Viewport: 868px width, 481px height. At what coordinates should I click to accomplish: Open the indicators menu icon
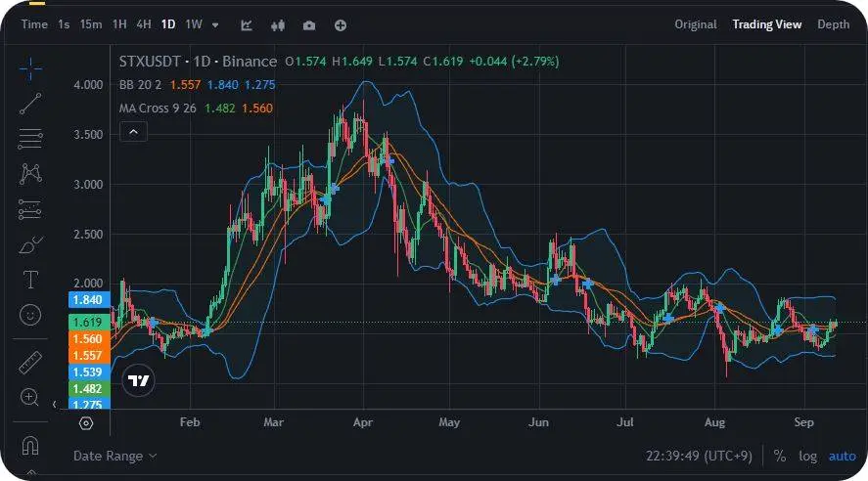(247, 25)
